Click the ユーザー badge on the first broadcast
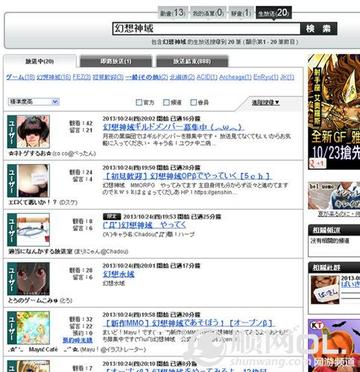This screenshot has width=360, height=372. (12, 132)
